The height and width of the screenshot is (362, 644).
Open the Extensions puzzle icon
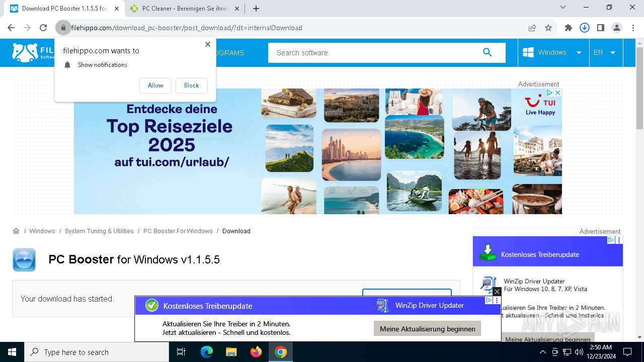(569, 28)
